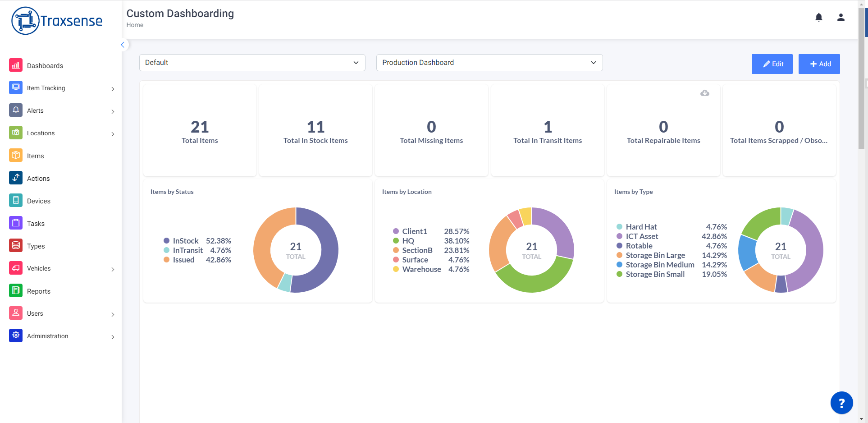Screen dimensions: 868x423
Task: Open the Reports menu entry
Action: point(39,291)
